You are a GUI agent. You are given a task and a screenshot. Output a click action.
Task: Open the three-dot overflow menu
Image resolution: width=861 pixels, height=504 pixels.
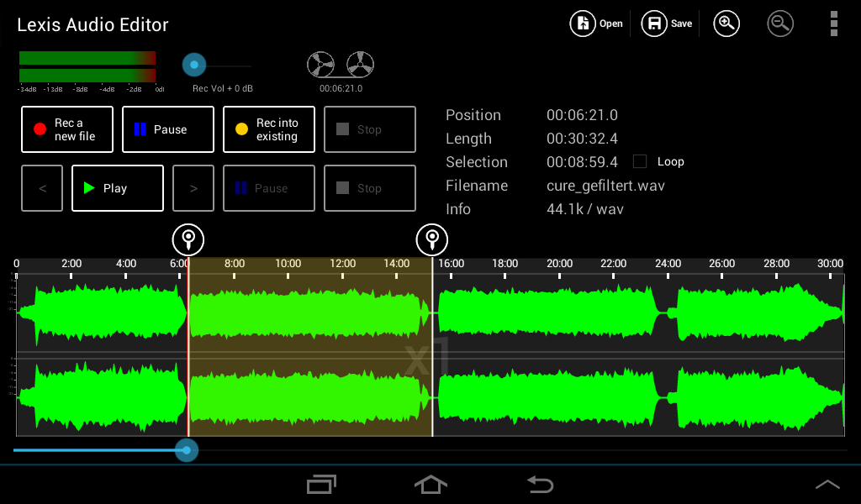click(833, 24)
